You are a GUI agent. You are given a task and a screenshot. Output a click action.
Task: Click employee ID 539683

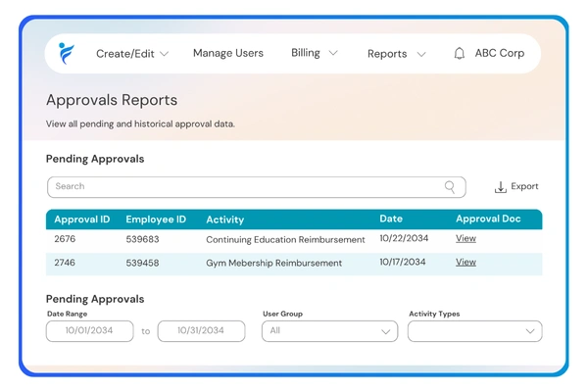[x=142, y=239]
